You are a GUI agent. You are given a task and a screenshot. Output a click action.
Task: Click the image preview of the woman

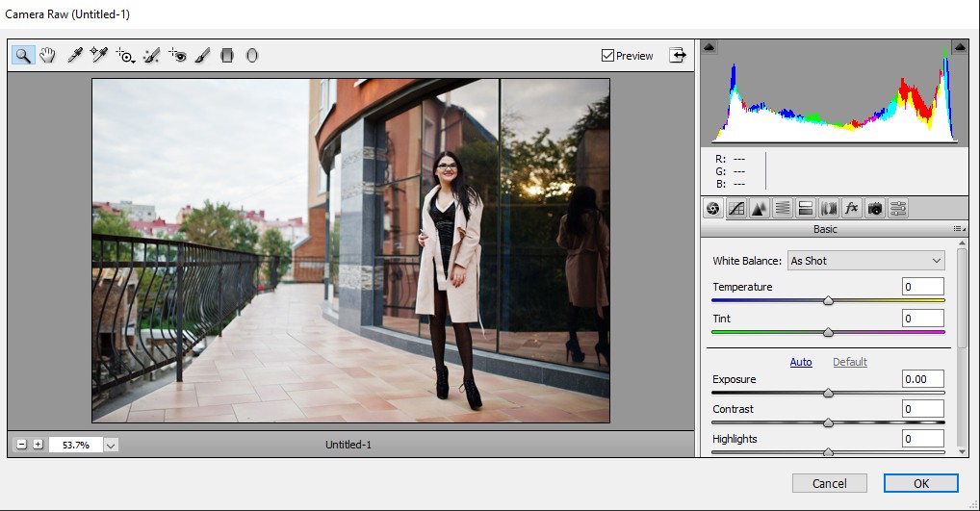tap(350, 250)
